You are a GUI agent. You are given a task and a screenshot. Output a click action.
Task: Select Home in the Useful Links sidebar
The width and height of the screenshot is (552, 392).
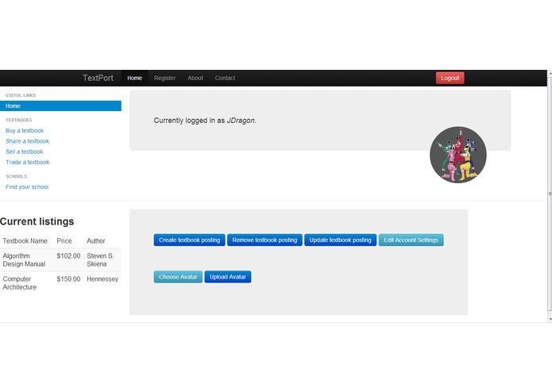point(60,106)
